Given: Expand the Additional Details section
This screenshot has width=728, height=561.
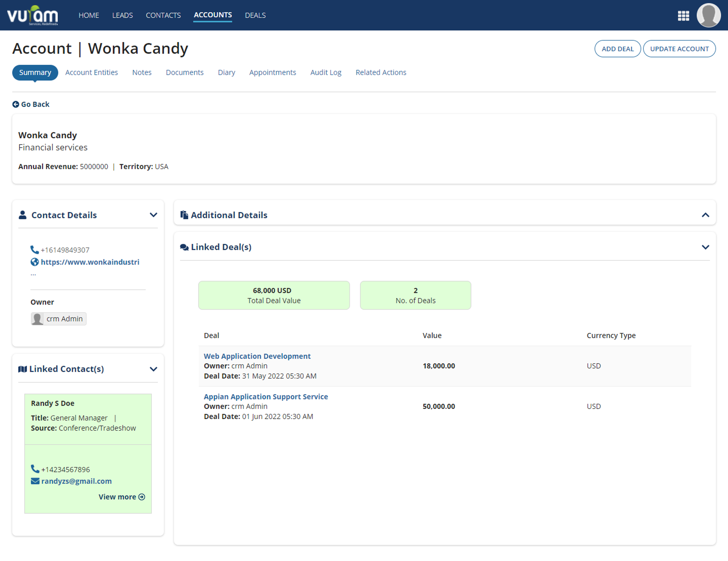Looking at the screenshot, I should (705, 215).
